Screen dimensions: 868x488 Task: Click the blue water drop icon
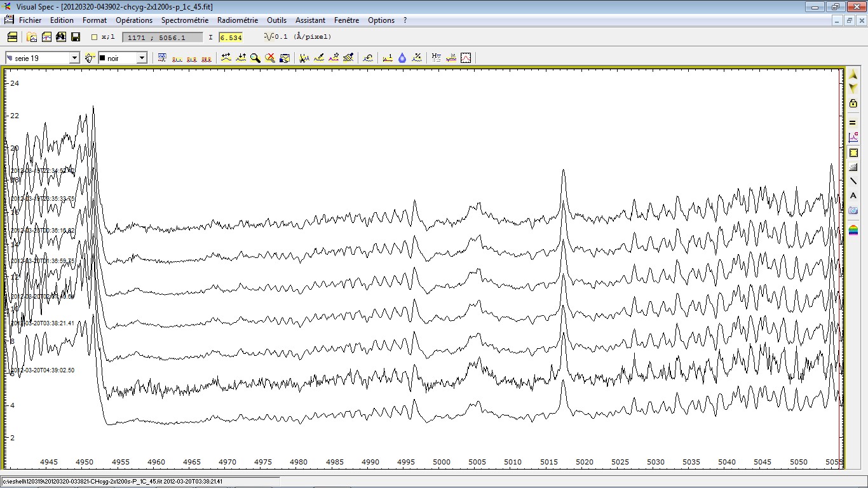point(402,58)
